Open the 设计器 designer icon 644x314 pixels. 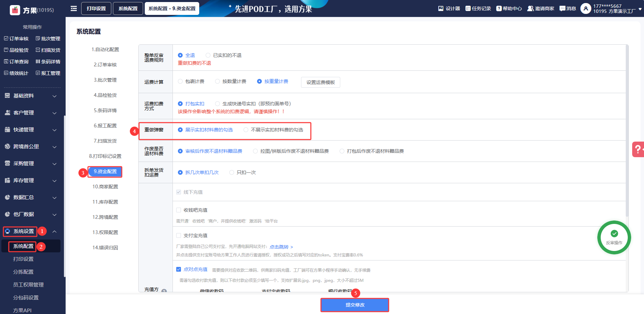[441, 8]
